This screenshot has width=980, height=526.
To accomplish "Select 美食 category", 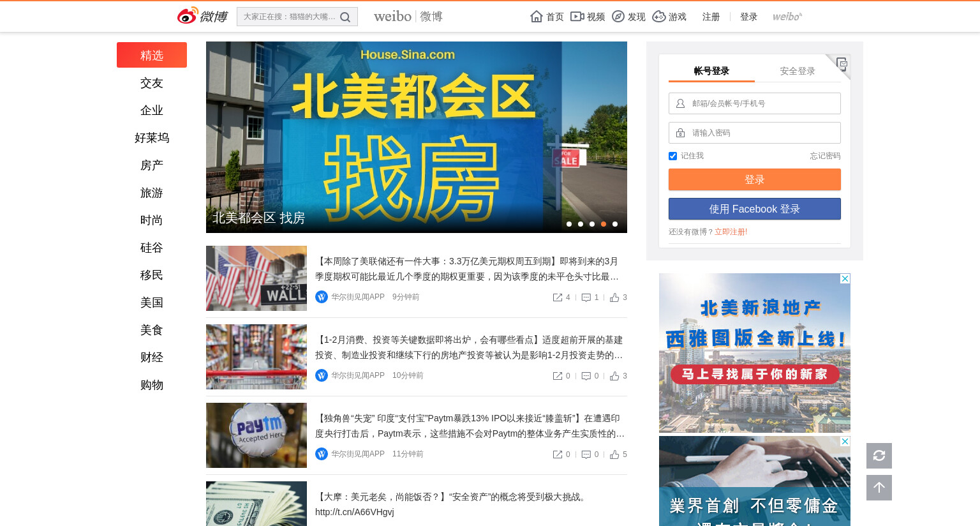I will tap(152, 330).
